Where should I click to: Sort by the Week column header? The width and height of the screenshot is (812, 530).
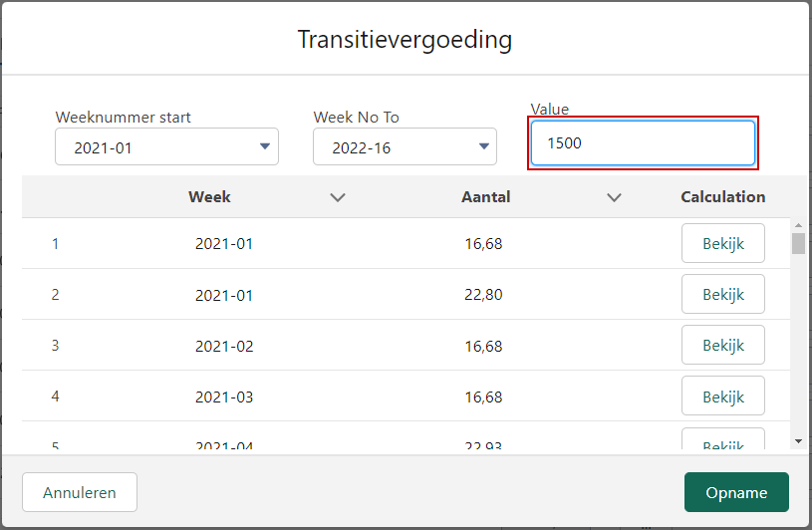(209, 197)
